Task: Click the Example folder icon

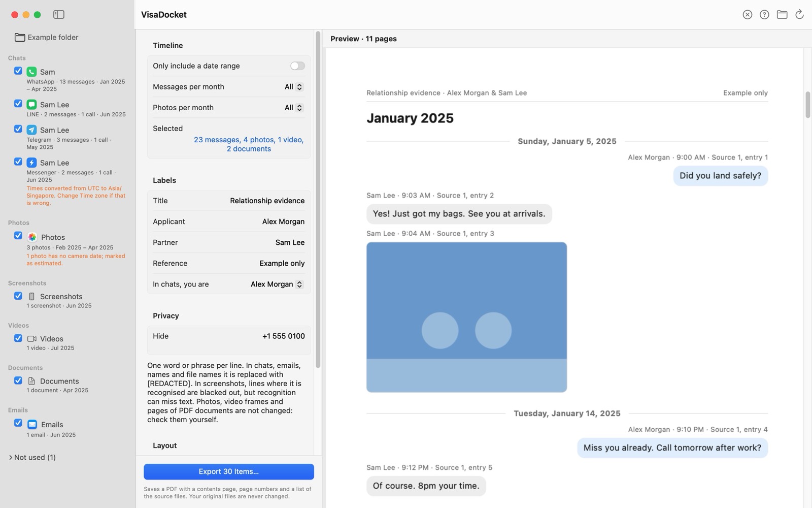Action: pyautogui.click(x=20, y=37)
